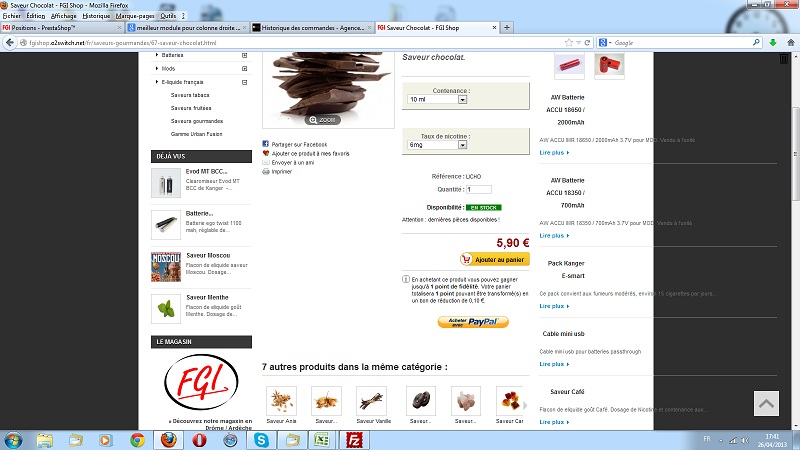Viewport: 800px width, 450px height.
Task: Click Lire plus under Pack Kanger E-smart
Action: coord(554,306)
